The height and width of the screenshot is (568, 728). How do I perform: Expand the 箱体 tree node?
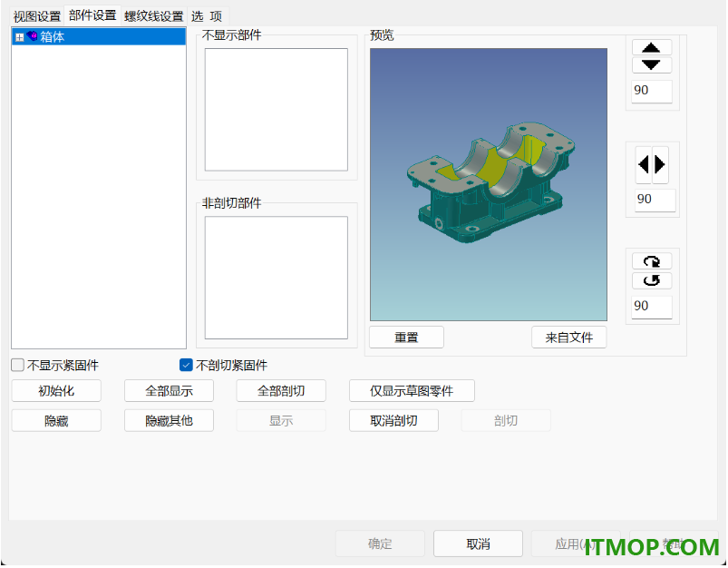(x=20, y=37)
